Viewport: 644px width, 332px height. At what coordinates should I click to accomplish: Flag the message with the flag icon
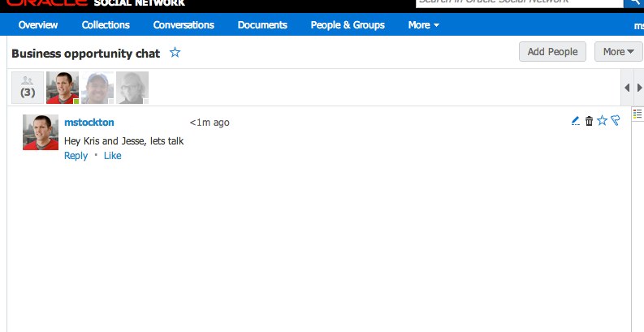coord(615,121)
